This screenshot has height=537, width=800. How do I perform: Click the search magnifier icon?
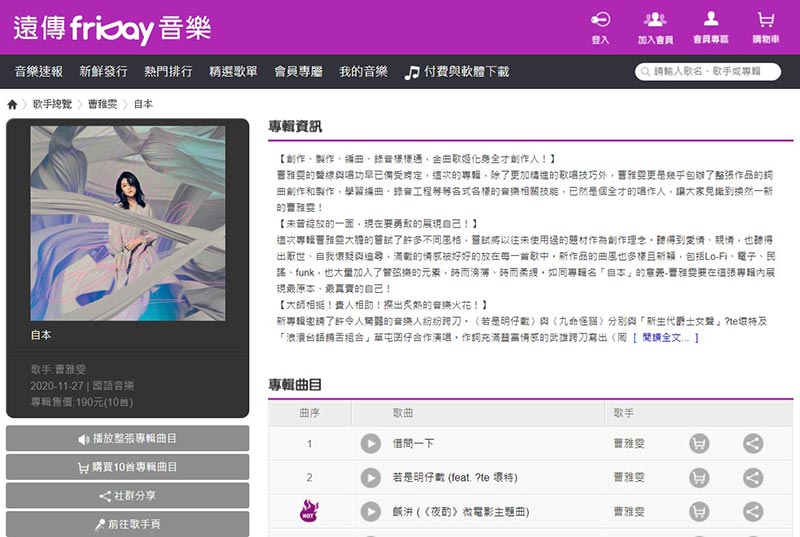(x=645, y=71)
